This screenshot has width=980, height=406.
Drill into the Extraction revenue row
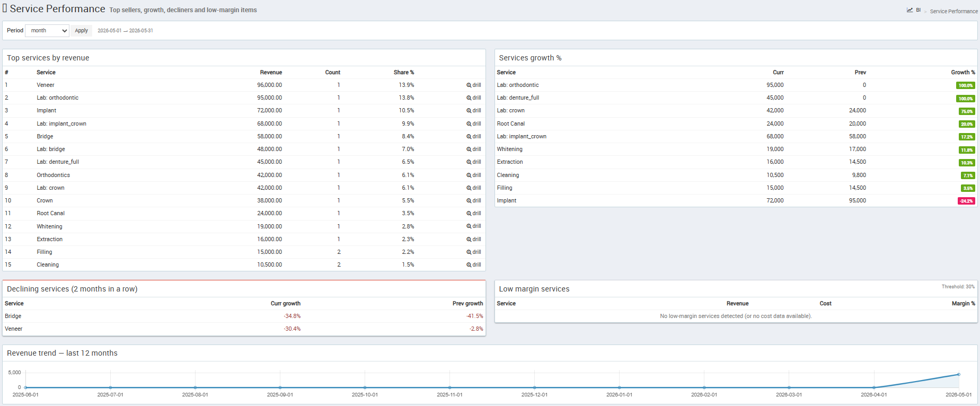[x=474, y=239]
